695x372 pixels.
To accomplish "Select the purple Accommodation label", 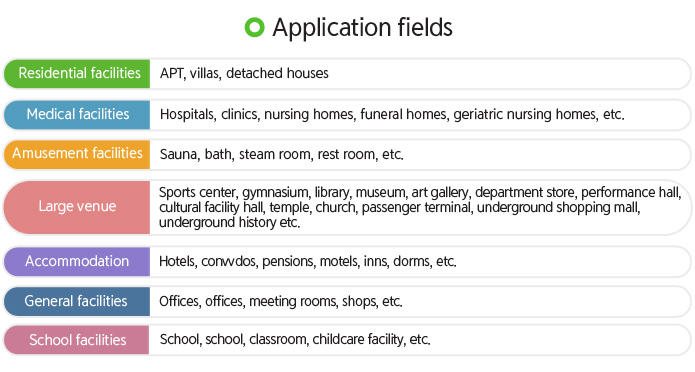I will pyautogui.click(x=77, y=261).
